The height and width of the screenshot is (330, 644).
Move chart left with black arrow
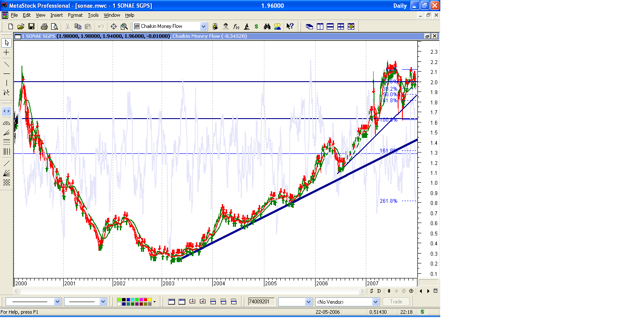click(x=421, y=291)
